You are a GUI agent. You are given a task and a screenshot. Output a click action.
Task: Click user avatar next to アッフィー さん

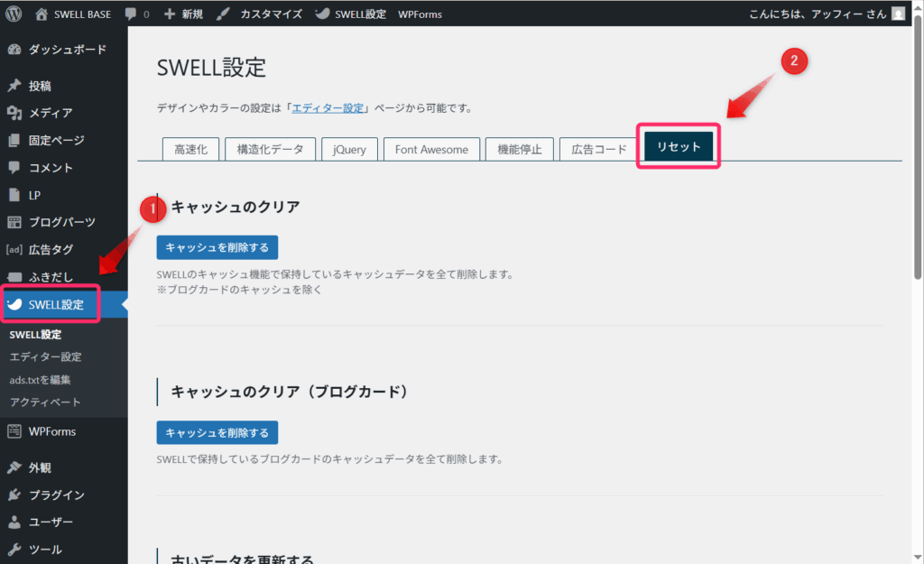pyautogui.click(x=898, y=14)
